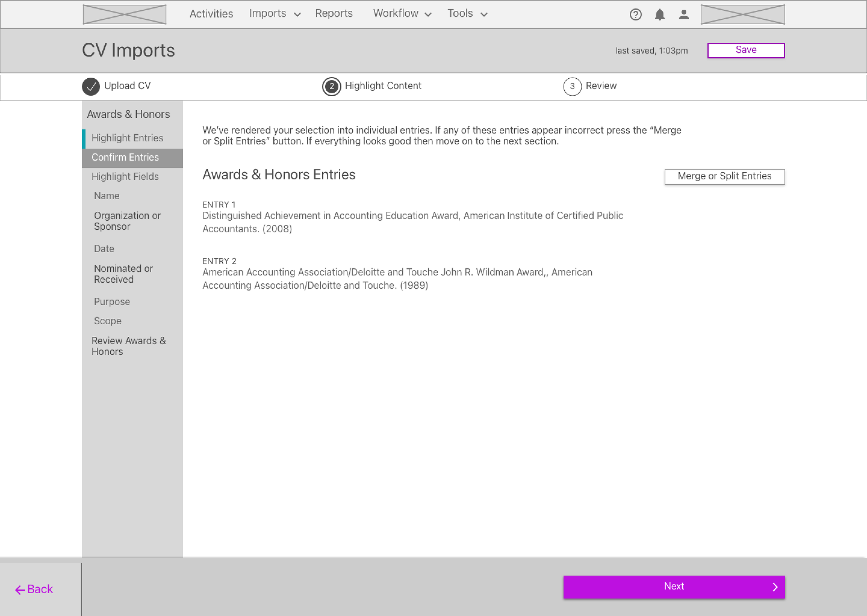
Task: Open Review Awards & Honors sidebar item
Action: 128,346
